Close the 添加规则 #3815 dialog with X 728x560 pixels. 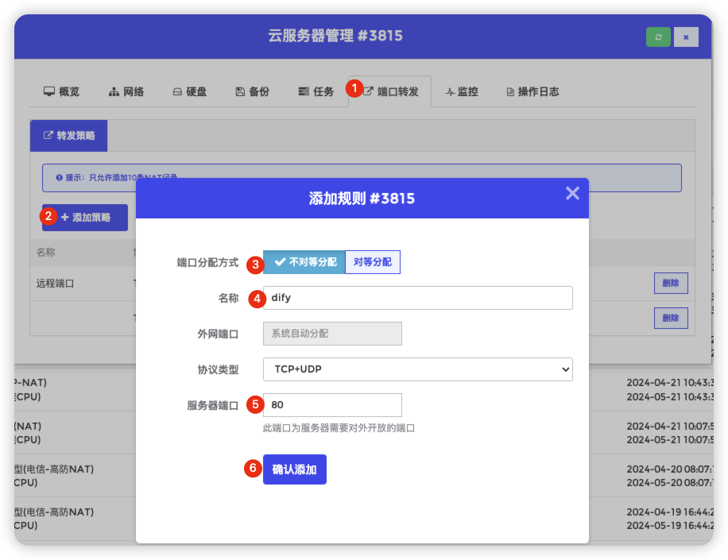click(x=572, y=193)
